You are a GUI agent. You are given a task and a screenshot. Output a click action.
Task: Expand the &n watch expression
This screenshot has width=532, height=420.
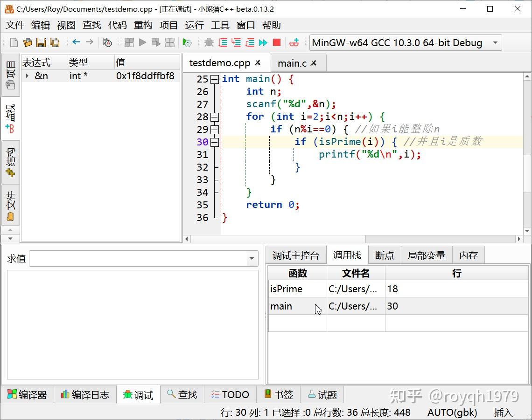coord(28,76)
